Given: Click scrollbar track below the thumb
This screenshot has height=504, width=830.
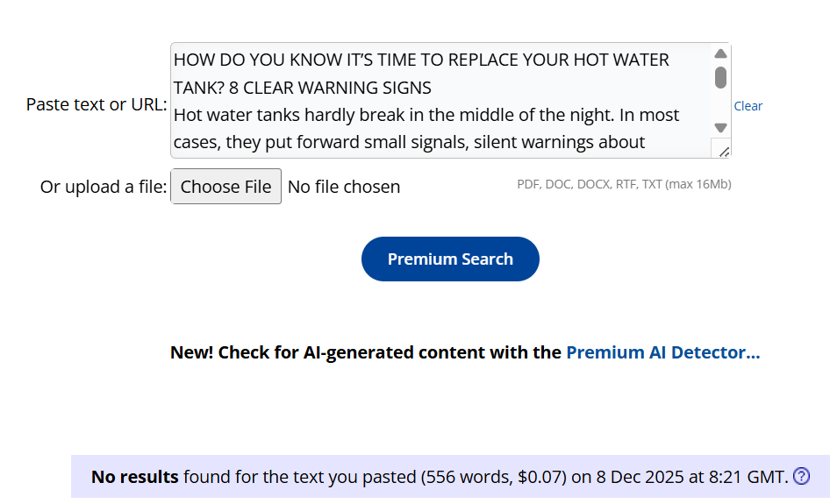Looking at the screenshot, I should (x=720, y=105).
